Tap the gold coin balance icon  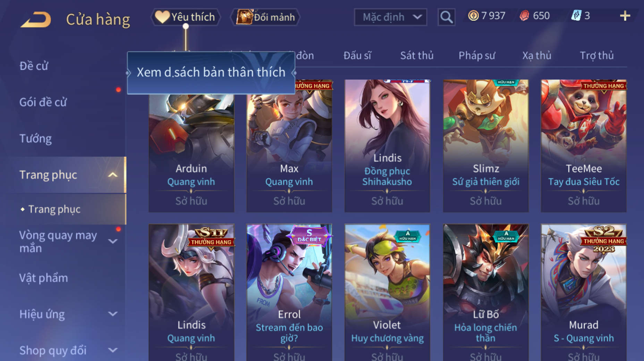[473, 16]
